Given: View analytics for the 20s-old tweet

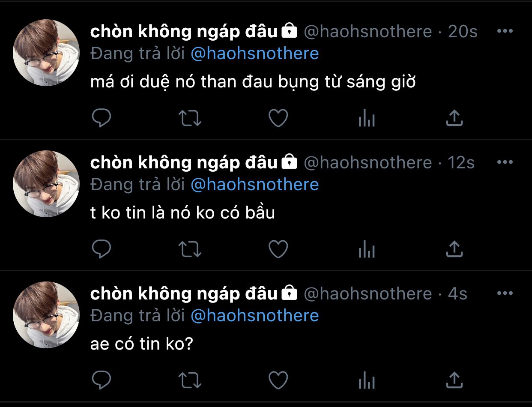Looking at the screenshot, I should [367, 118].
